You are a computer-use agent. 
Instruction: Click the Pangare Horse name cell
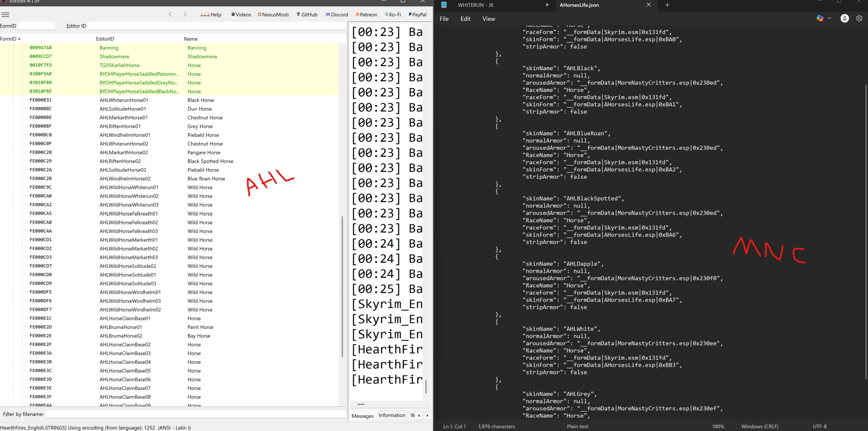pyautogui.click(x=204, y=152)
